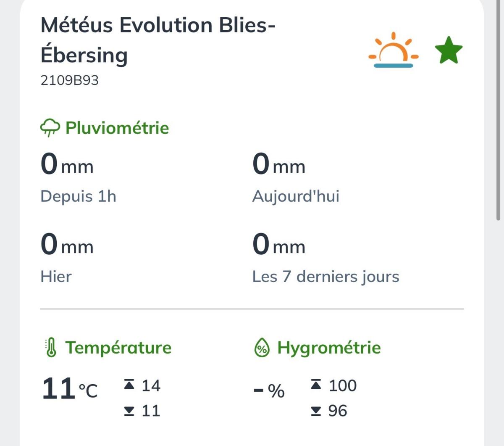Tap the 11 °C current temperature reading

(x=70, y=389)
